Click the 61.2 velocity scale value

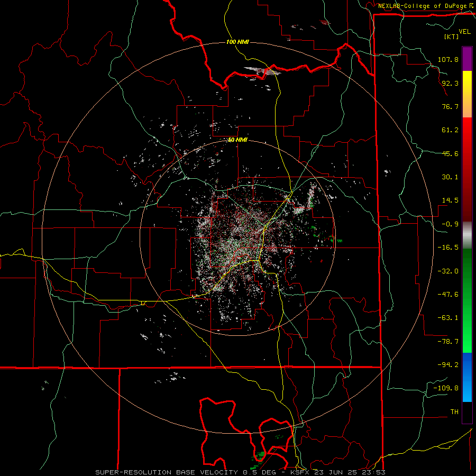tap(450, 130)
